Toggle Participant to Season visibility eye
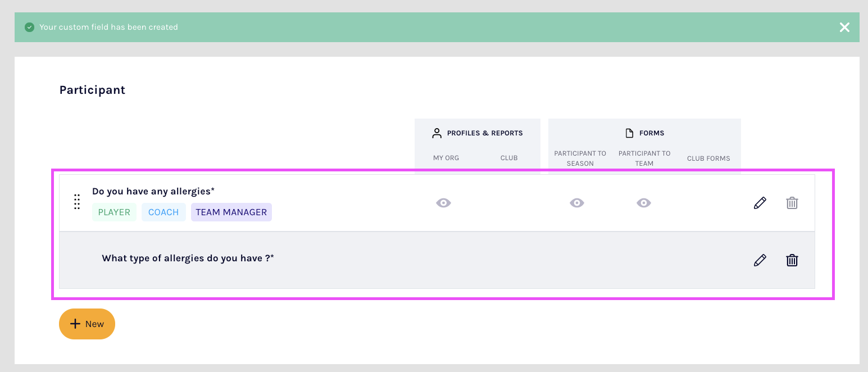 click(577, 203)
